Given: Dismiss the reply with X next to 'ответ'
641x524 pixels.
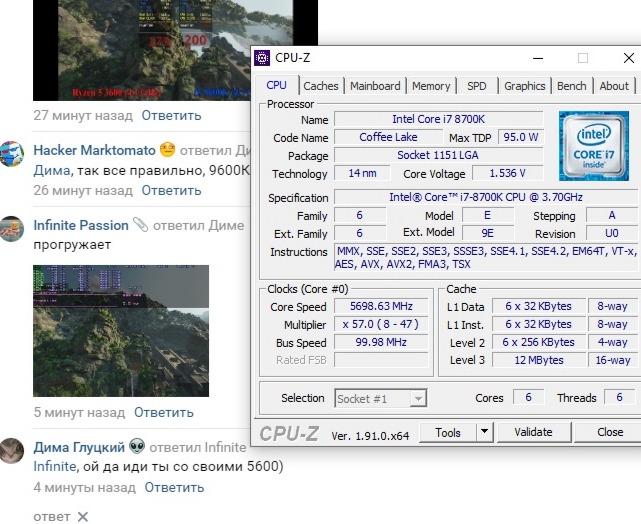Looking at the screenshot, I should (83, 517).
